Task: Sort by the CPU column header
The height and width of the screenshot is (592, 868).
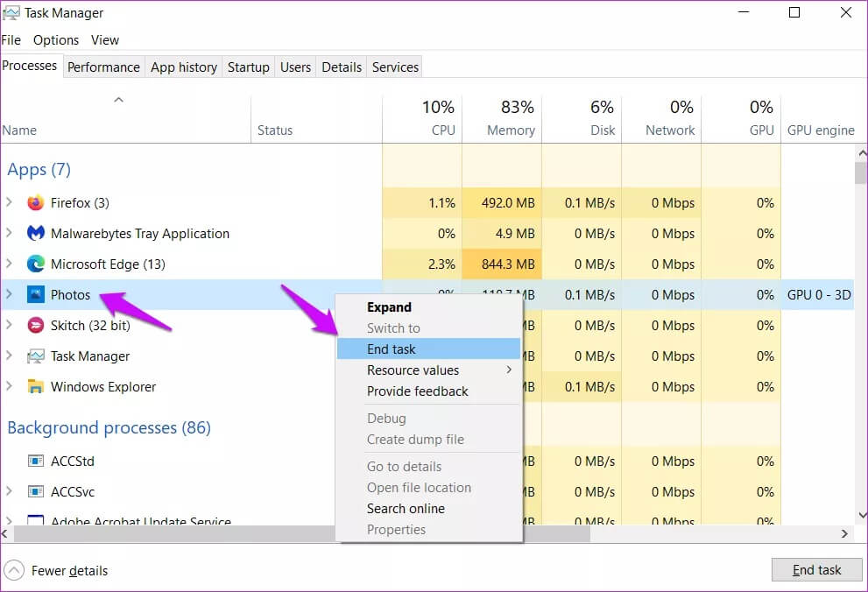Action: tap(422, 119)
